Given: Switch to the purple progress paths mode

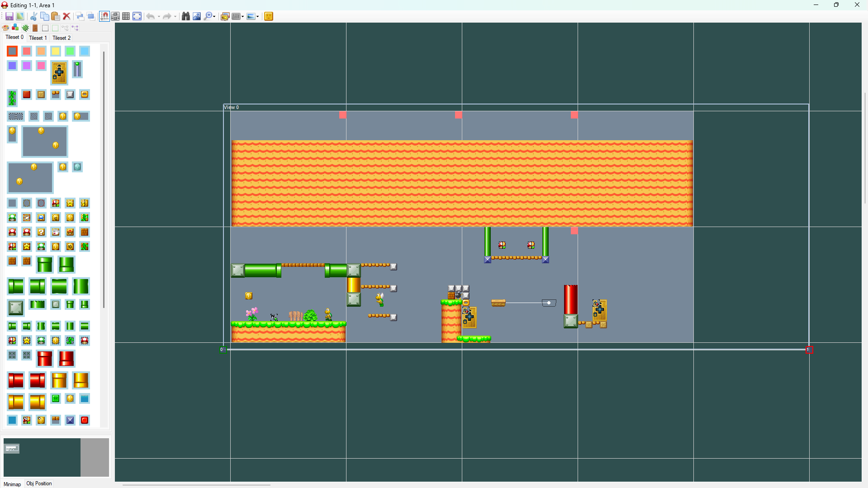Looking at the screenshot, I should pyautogui.click(x=75, y=28).
